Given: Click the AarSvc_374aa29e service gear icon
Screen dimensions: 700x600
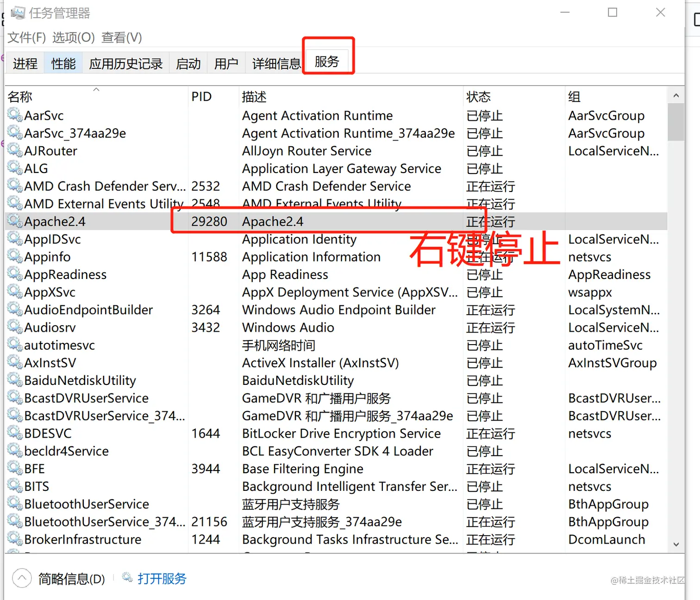Looking at the screenshot, I should (x=15, y=133).
